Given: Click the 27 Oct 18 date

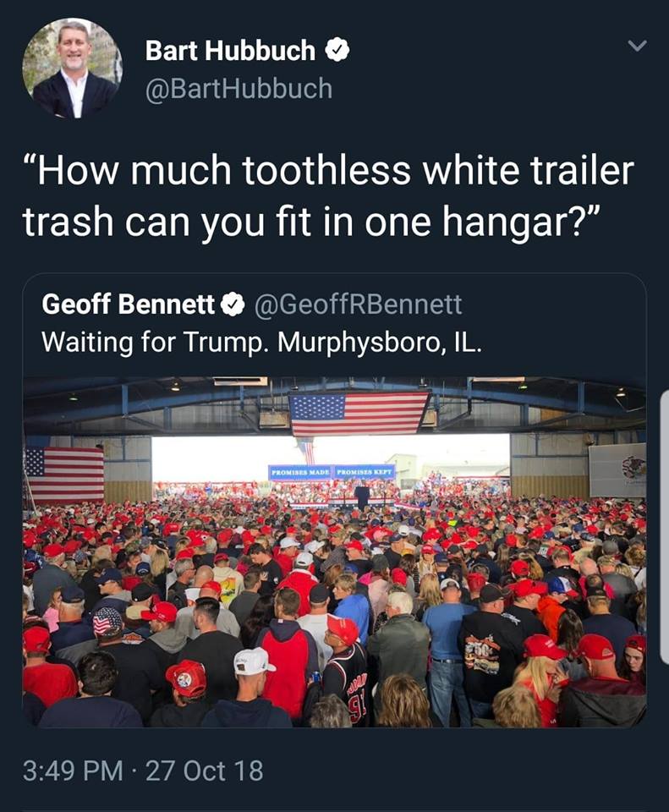Looking at the screenshot, I should (x=205, y=771).
